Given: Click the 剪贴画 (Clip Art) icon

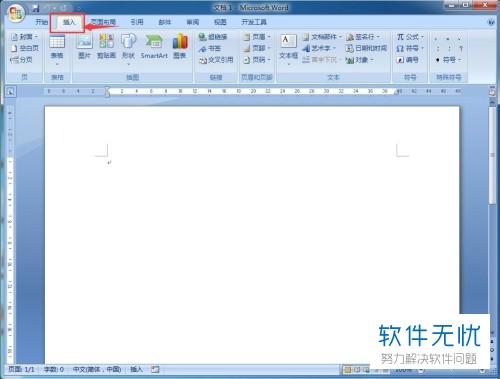Looking at the screenshot, I should 106,47.
